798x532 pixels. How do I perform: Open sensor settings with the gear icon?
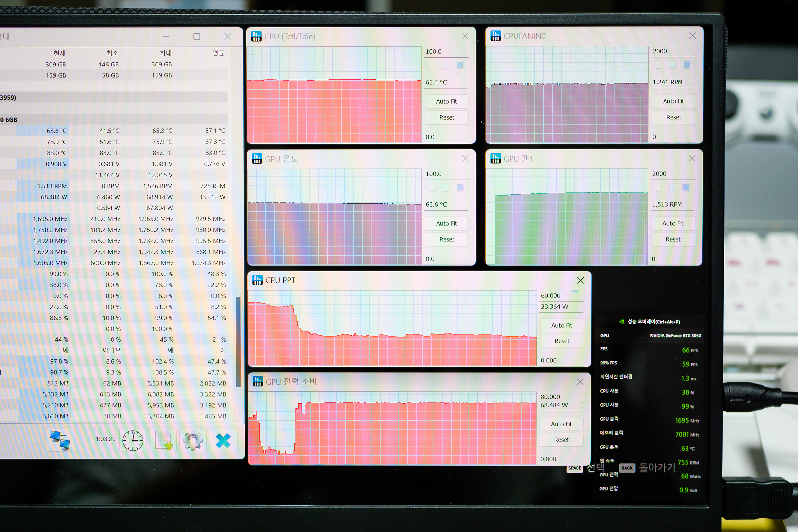(193, 440)
